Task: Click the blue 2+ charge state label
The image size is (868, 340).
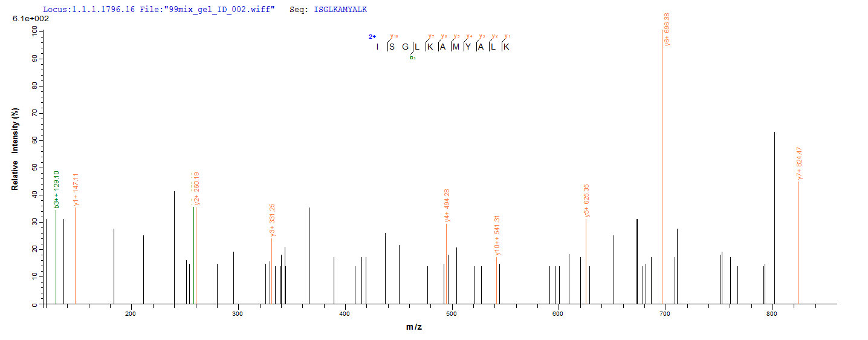Action: click(372, 37)
